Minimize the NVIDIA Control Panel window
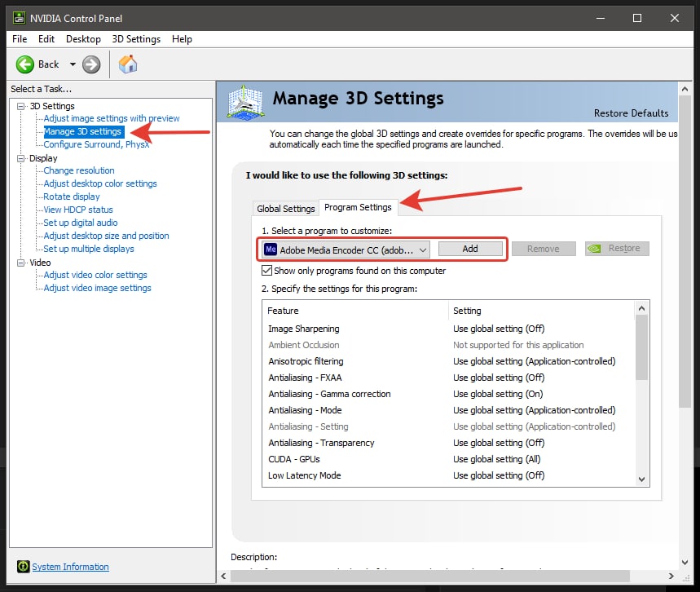Viewport: 700px width, 592px height. (x=601, y=18)
